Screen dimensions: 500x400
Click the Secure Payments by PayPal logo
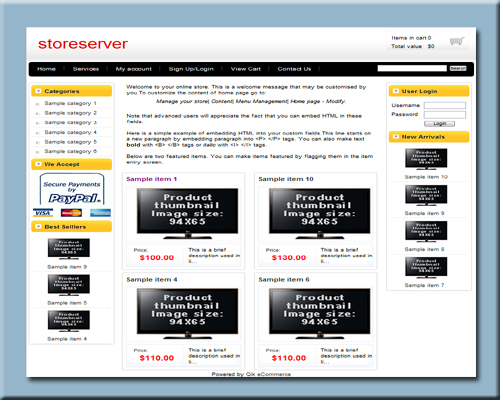point(72,189)
